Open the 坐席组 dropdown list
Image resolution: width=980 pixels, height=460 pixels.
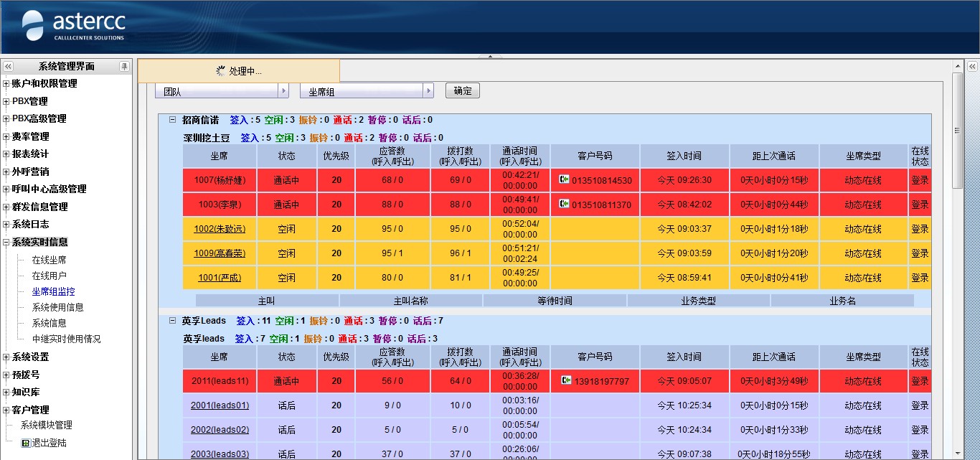[x=428, y=91]
